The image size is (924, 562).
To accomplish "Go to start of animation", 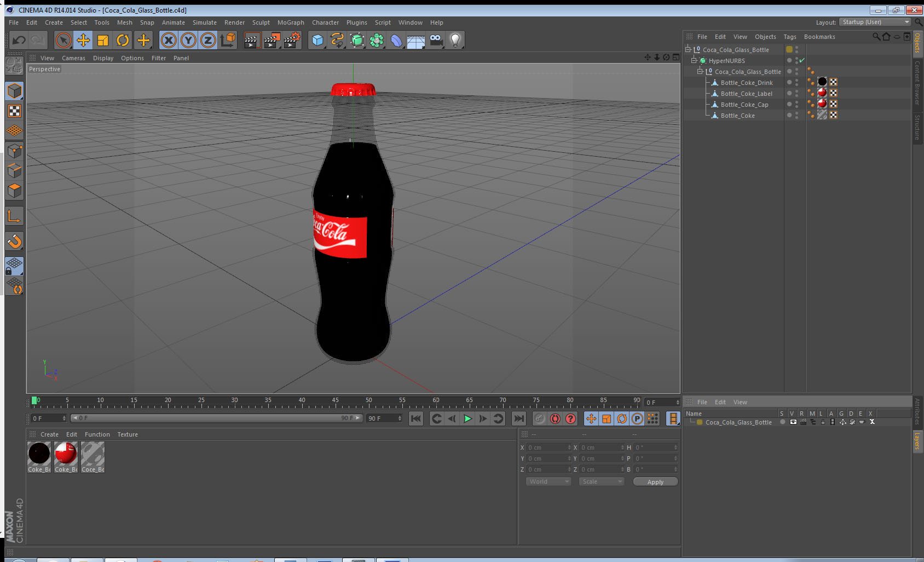I will coord(416,418).
